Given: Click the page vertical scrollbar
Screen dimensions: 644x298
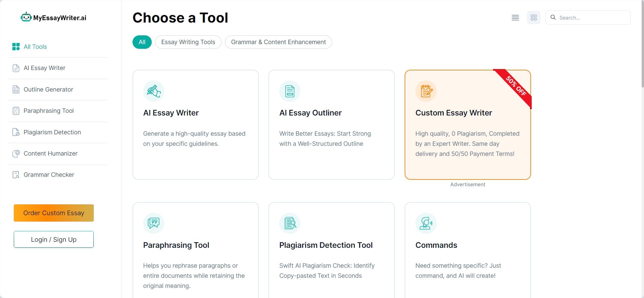Looking at the screenshot, I should pos(642,44).
